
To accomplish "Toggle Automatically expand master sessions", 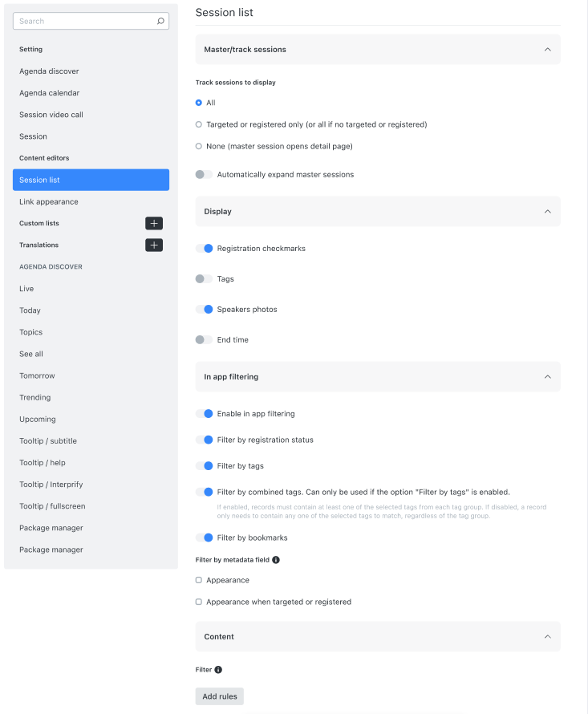I will click(204, 174).
